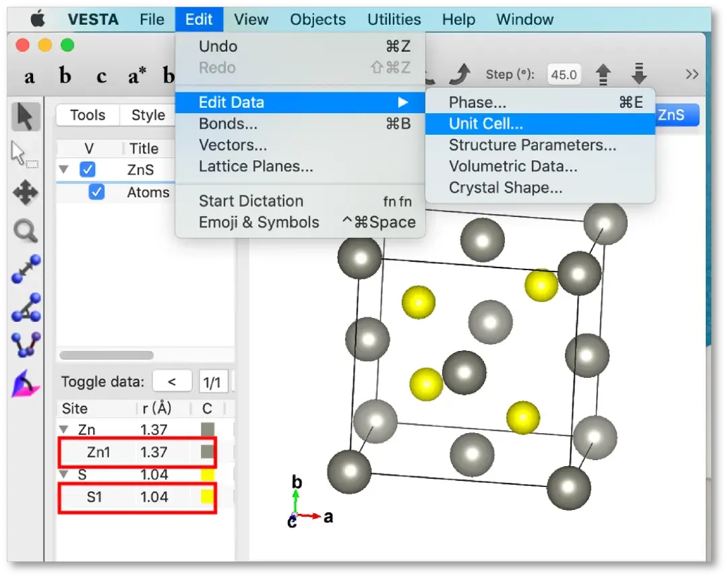Screen dimensions: 728x578
Task: Open the Objects menu
Action: [317, 20]
